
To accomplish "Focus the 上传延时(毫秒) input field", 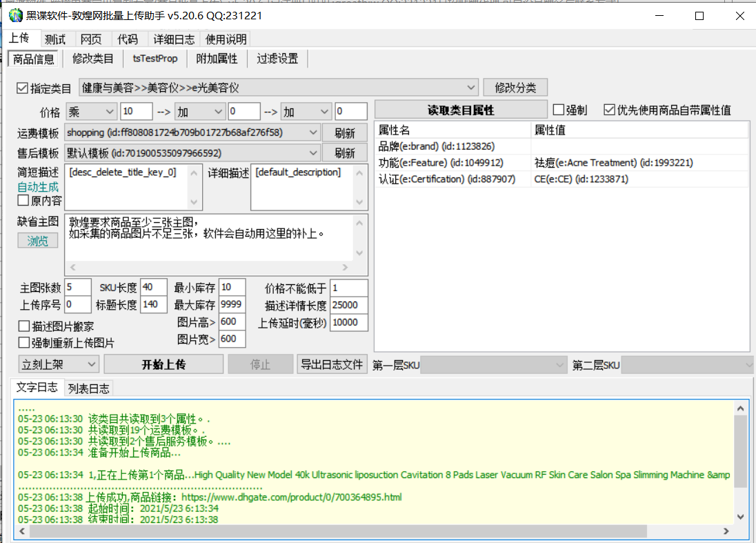I will (x=349, y=323).
